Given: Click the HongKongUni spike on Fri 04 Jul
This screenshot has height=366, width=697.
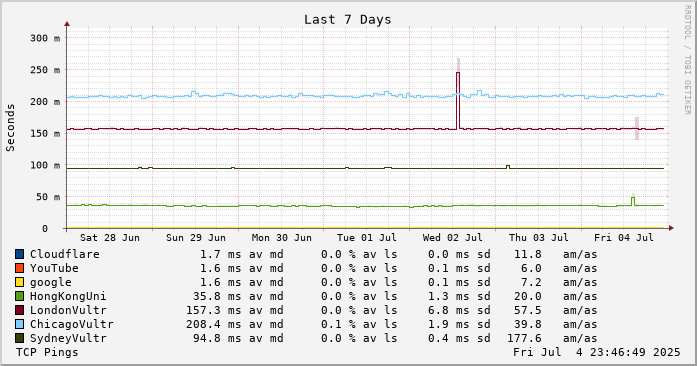Looking at the screenshot, I should (x=633, y=201).
